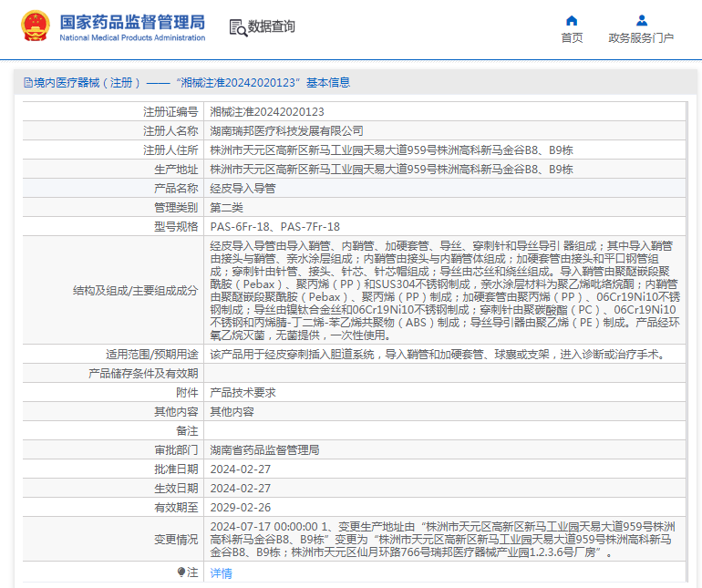Click the page heading 境内医疗器械（注册）基本信息
This screenshot has width=702, height=588.
(187, 83)
